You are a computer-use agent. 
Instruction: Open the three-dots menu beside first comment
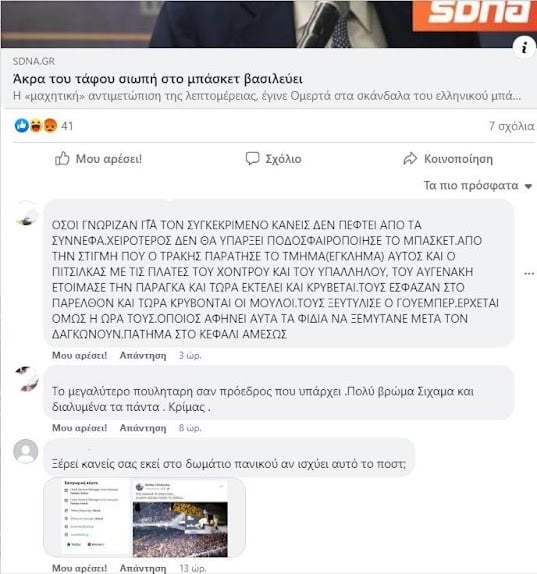pos(529,273)
